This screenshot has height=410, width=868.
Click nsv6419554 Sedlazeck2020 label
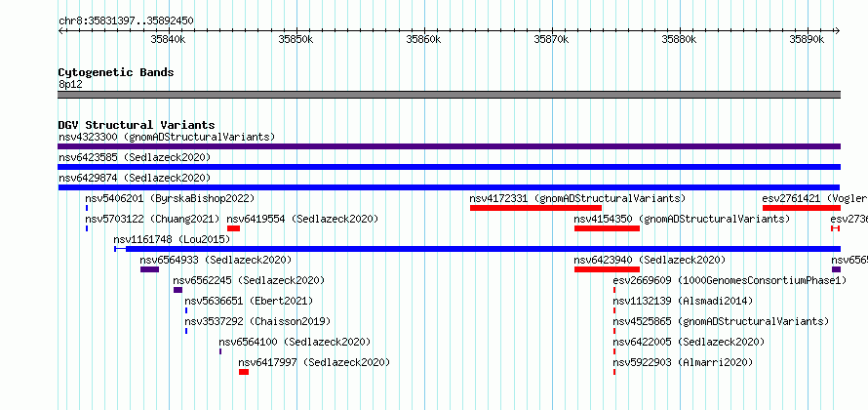(302, 219)
